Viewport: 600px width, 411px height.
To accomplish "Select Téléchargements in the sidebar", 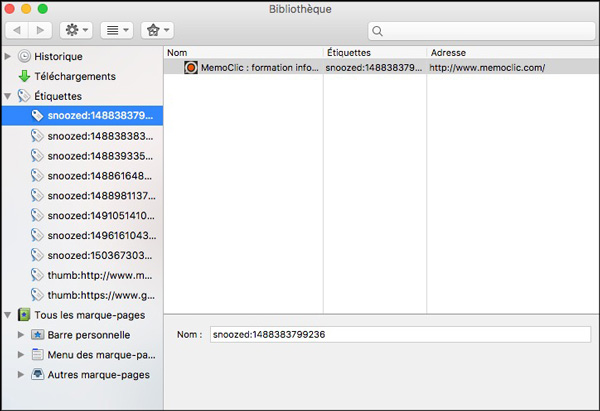I will tap(75, 76).
